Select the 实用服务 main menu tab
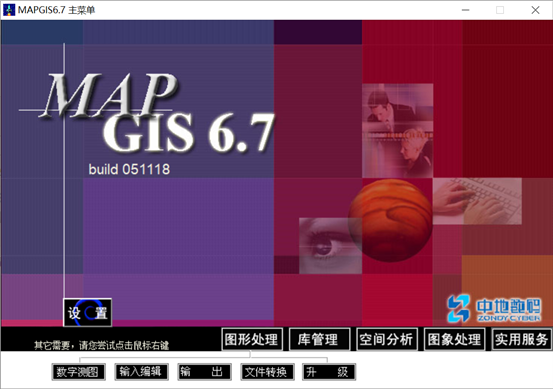 pyautogui.click(x=522, y=339)
